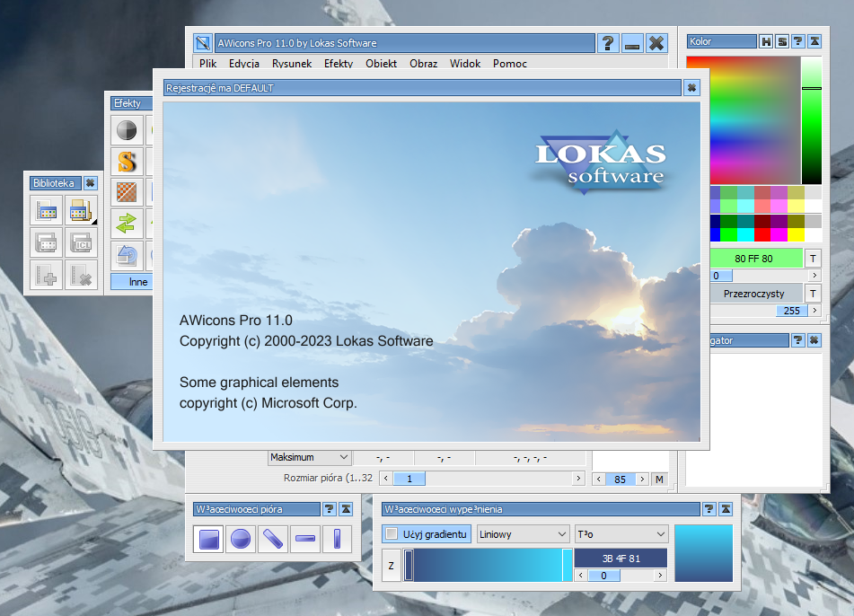Open the Edycja menu
Viewport: 854px width, 616px height.
coord(244,63)
